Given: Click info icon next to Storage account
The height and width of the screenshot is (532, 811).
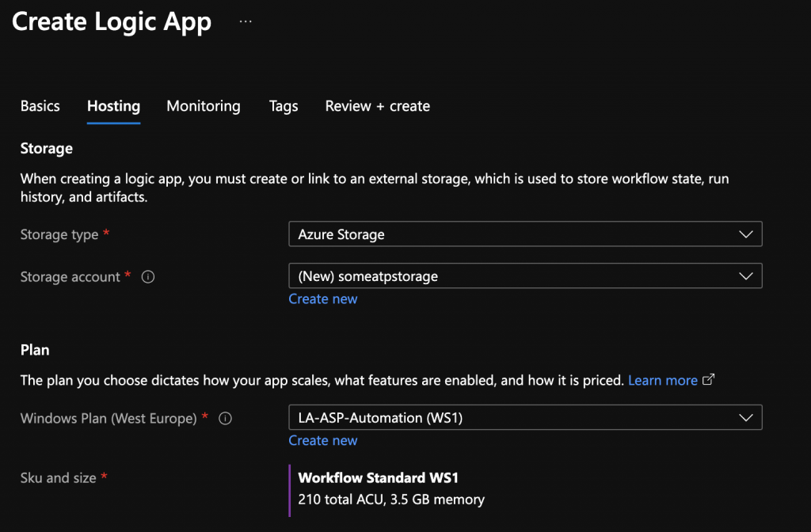Looking at the screenshot, I should 147,277.
